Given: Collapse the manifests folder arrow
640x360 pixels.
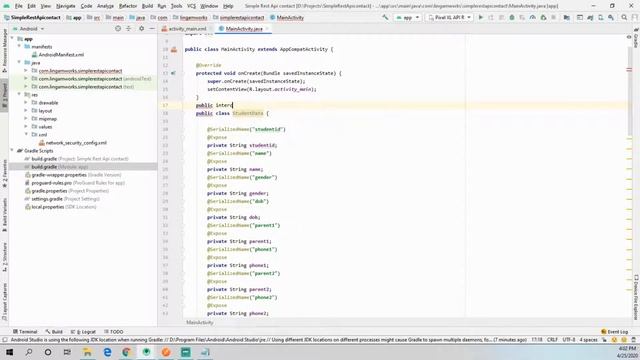Looking at the screenshot, I should coord(19,47).
